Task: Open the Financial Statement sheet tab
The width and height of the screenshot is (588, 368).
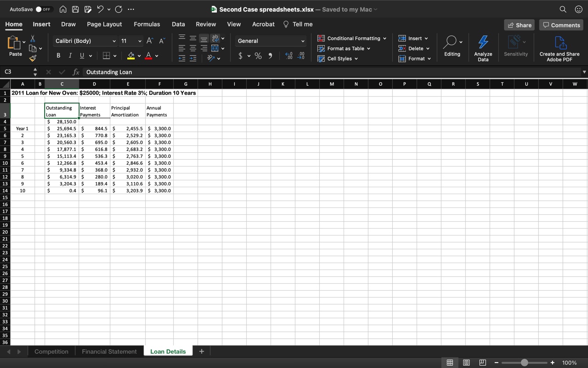Action: point(109,351)
